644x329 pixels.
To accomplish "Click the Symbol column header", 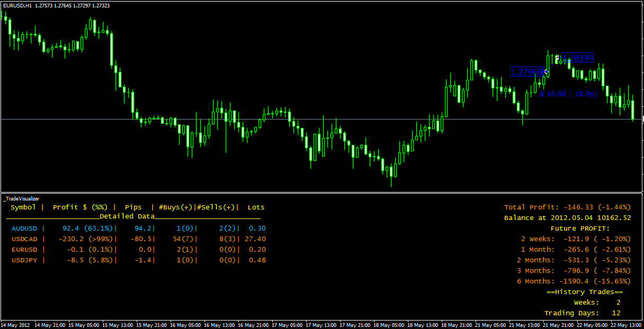I will [x=23, y=207].
